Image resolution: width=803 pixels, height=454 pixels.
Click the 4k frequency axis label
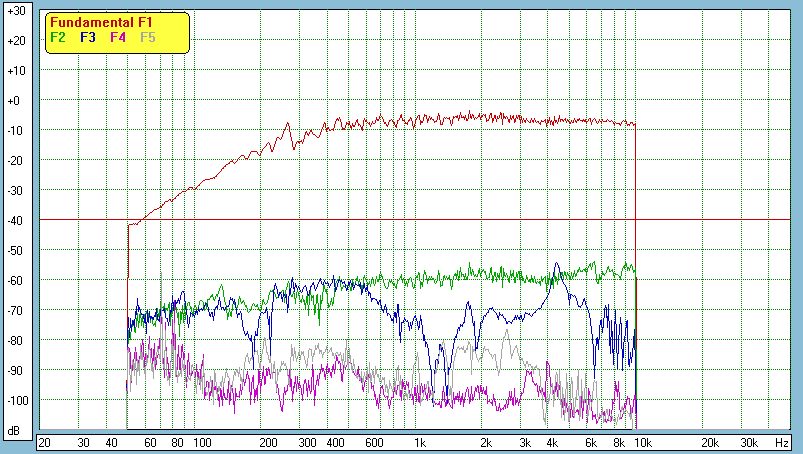point(553,443)
